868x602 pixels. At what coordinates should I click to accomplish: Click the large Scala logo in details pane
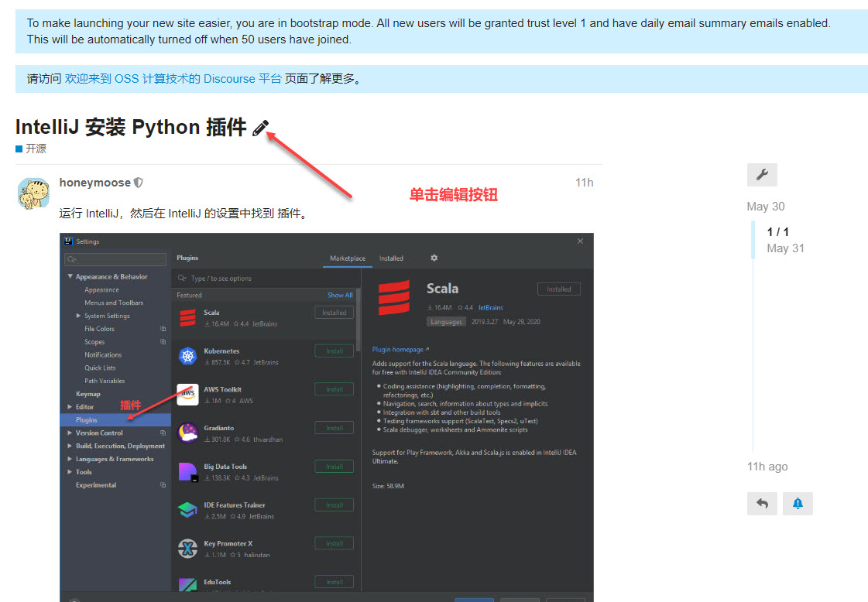(x=393, y=298)
